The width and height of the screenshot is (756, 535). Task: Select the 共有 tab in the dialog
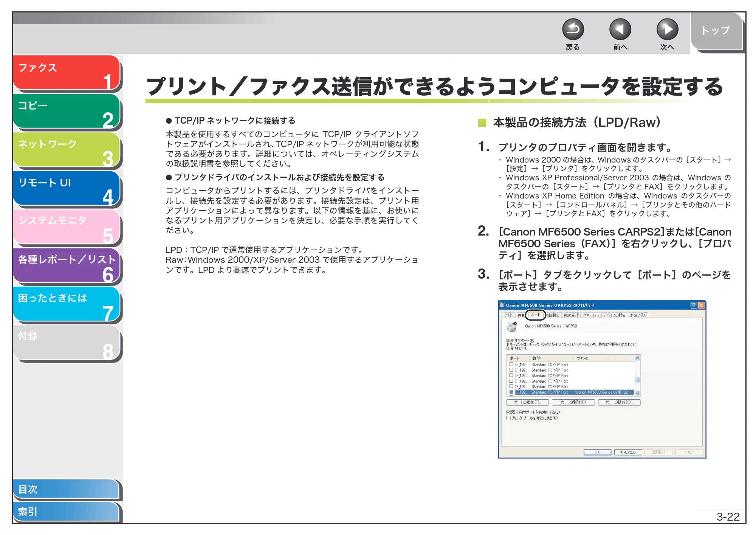coord(521,315)
